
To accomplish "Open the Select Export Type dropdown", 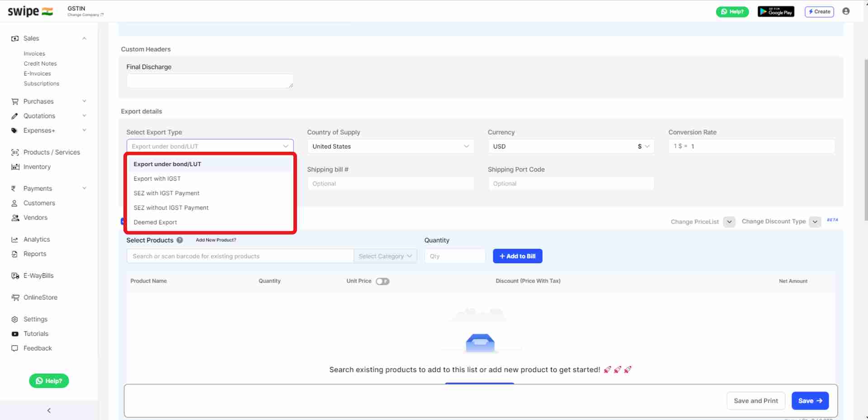I will (210, 146).
